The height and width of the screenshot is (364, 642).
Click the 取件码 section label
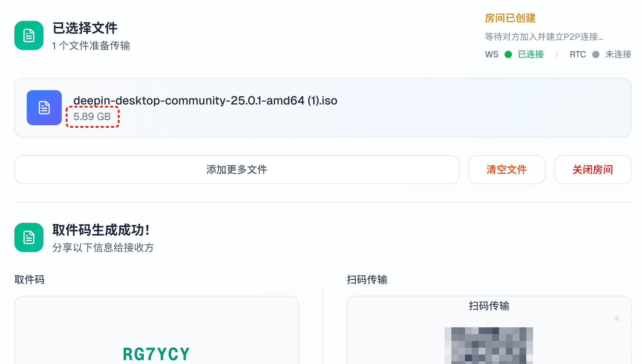click(x=29, y=279)
